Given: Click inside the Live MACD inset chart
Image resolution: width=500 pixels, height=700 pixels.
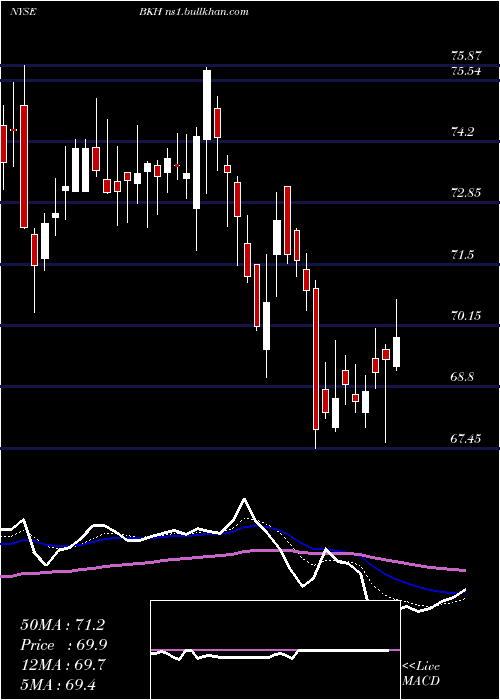Looking at the screenshot, I should 275,650.
